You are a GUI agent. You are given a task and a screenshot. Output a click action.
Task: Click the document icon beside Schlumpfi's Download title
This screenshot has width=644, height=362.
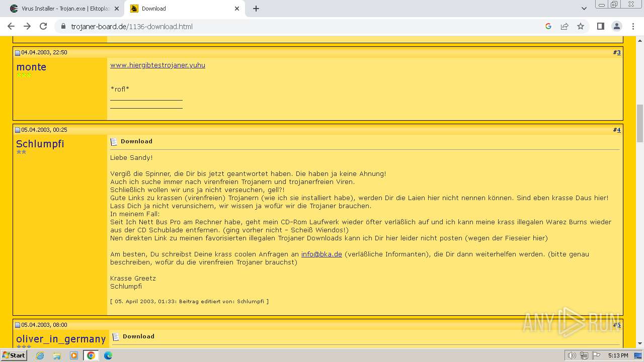click(x=114, y=142)
